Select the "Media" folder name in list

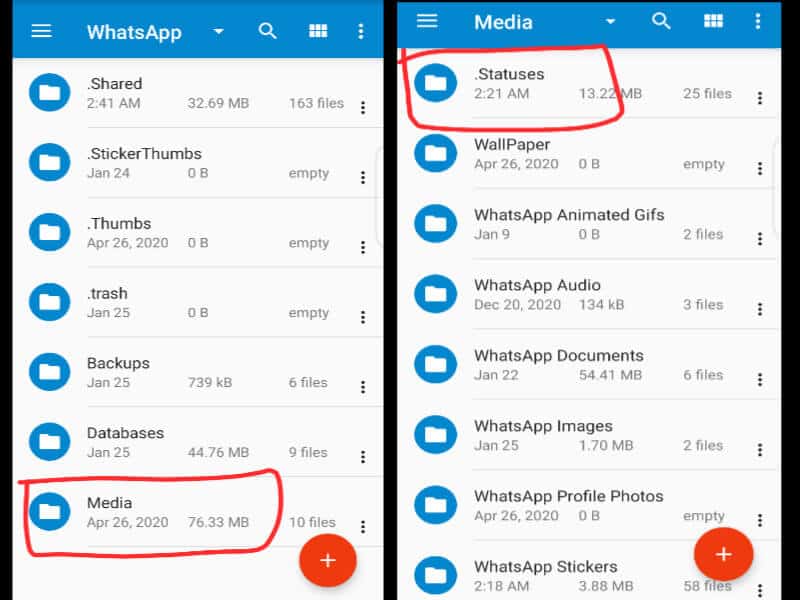[110, 503]
